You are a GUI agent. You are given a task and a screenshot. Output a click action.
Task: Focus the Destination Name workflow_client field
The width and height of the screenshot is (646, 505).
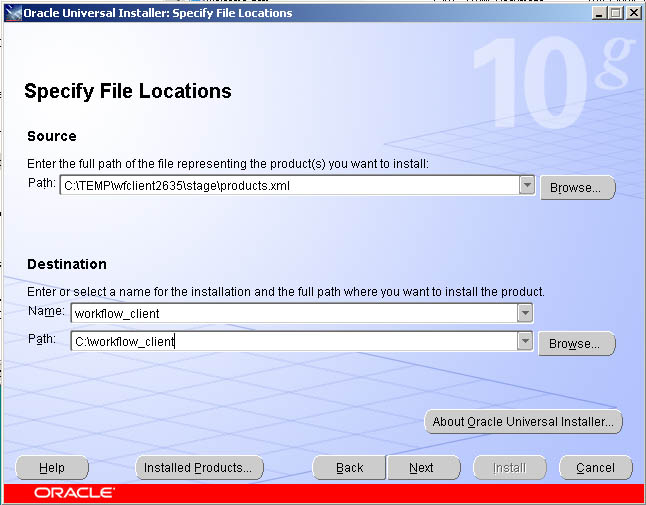(295, 313)
